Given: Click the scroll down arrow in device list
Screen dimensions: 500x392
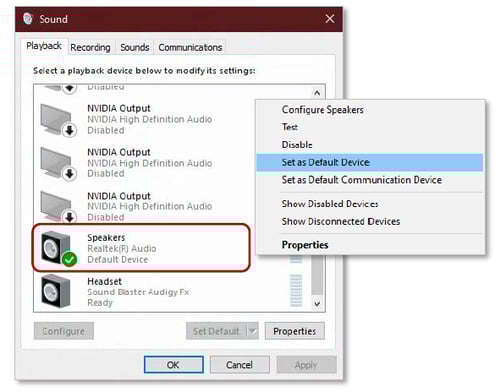Looking at the screenshot, I should pos(317,304).
